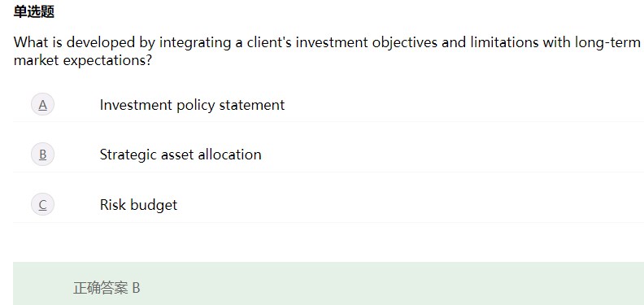This screenshot has height=305, width=644.
Task: Choose the Investment policy statement answer text
Action: [192, 105]
